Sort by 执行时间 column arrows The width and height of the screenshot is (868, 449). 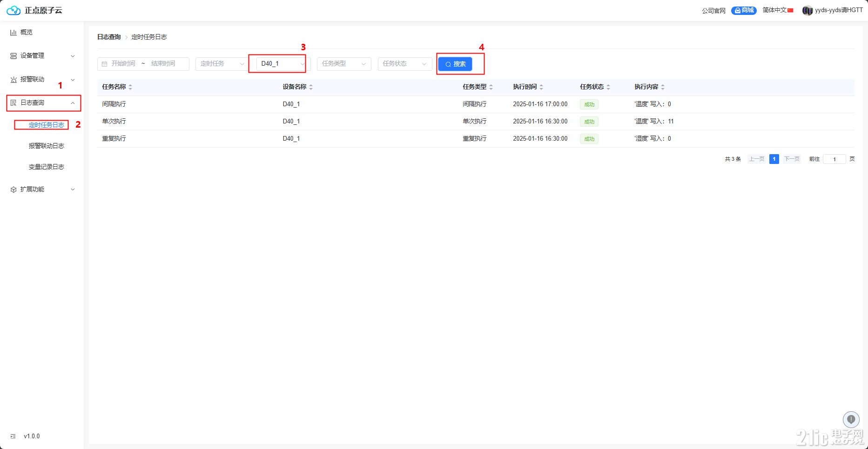[541, 87]
